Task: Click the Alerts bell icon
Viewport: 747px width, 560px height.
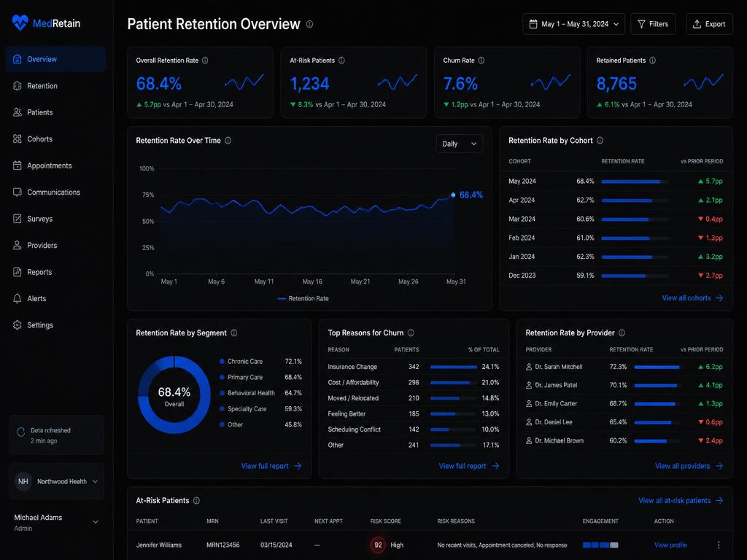Action: click(18, 298)
